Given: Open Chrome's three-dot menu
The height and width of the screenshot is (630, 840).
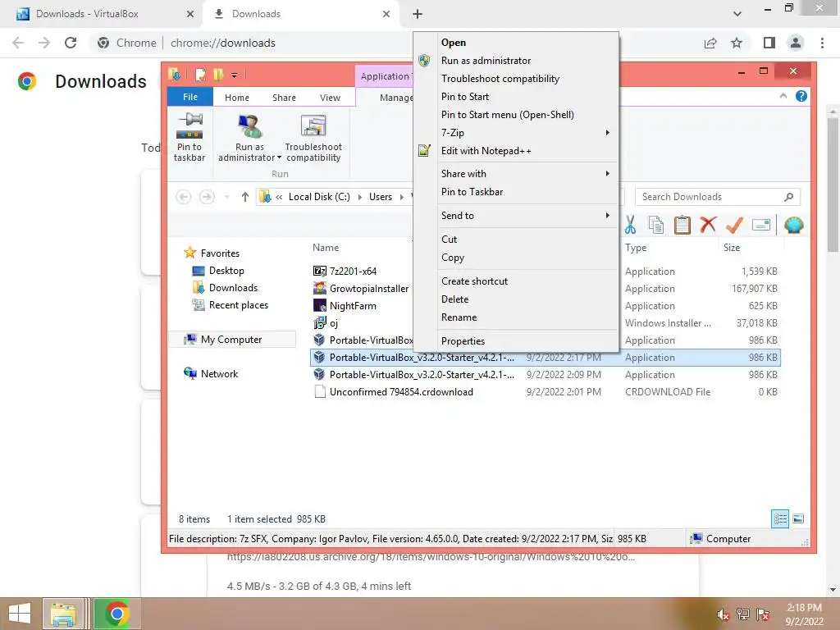Looking at the screenshot, I should tap(822, 43).
